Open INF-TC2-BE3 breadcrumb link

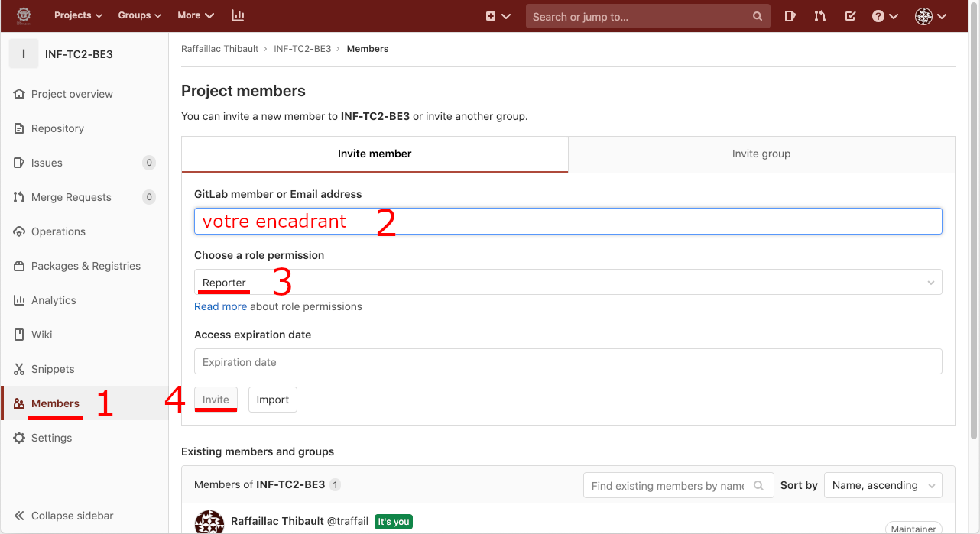(x=303, y=49)
